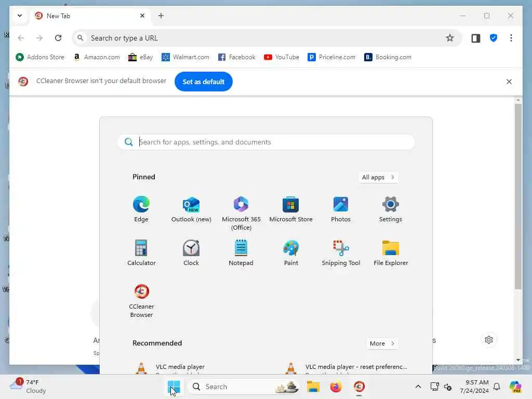
Task: Reload the current page
Action: 58,38
